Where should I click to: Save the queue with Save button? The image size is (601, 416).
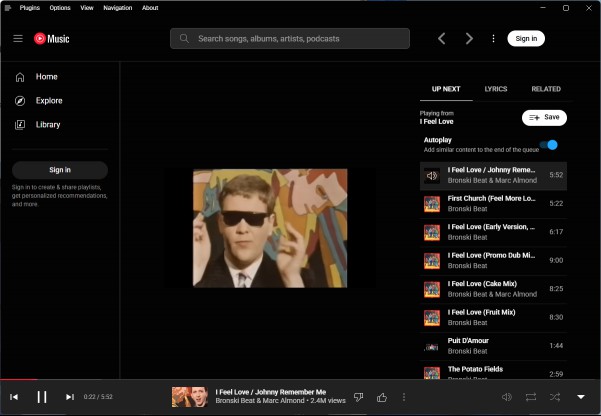544,117
